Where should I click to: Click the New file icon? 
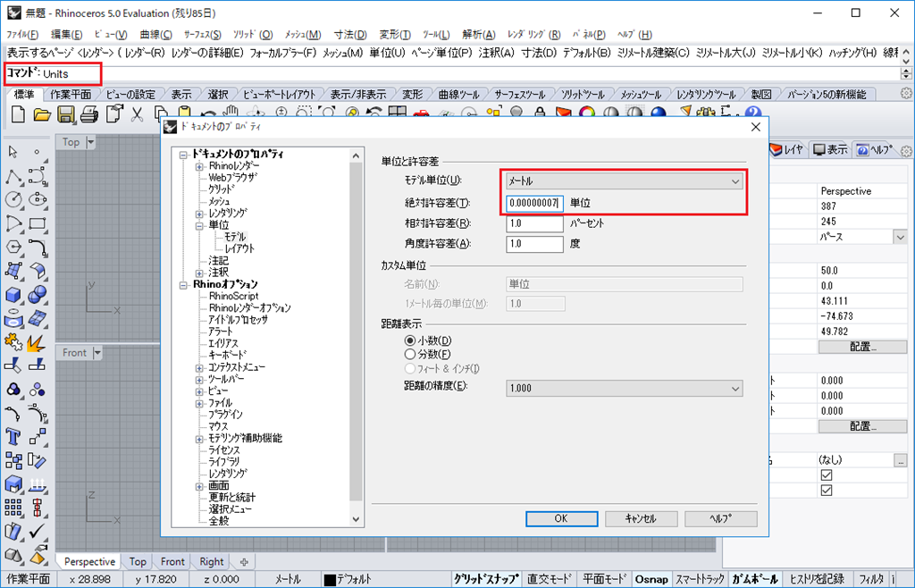tap(18, 114)
